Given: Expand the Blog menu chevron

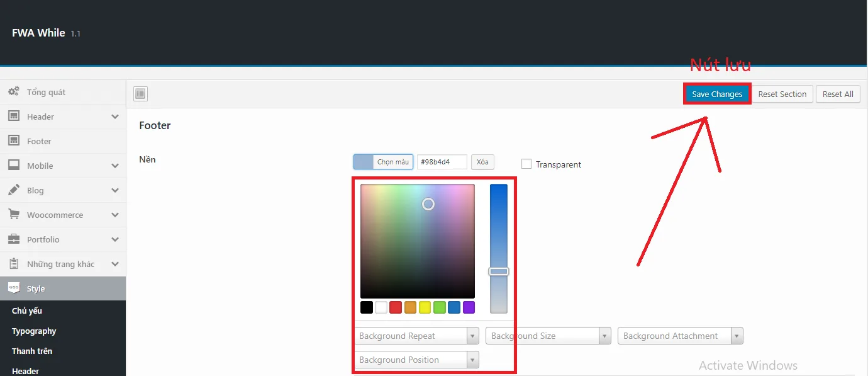Looking at the screenshot, I should (x=115, y=190).
